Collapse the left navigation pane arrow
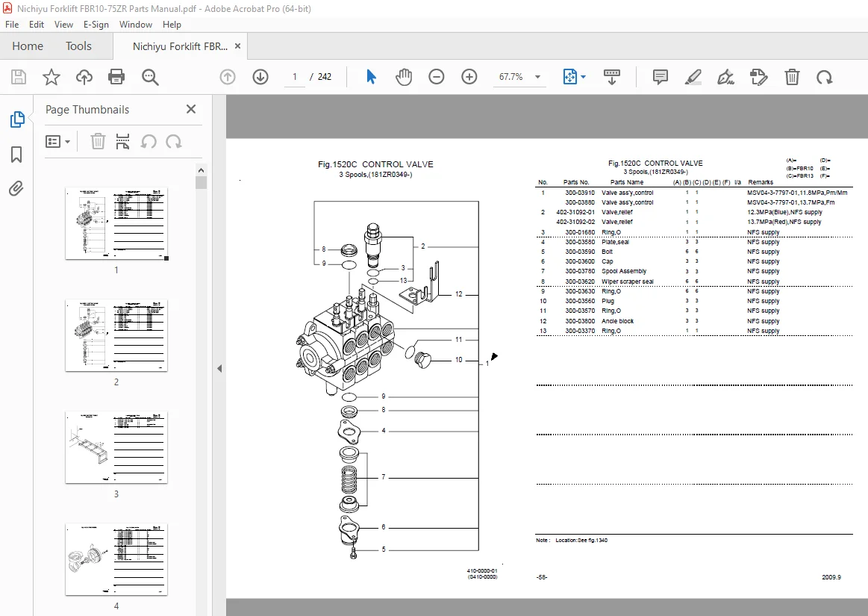Screen dimensions: 868x616 click(x=219, y=368)
